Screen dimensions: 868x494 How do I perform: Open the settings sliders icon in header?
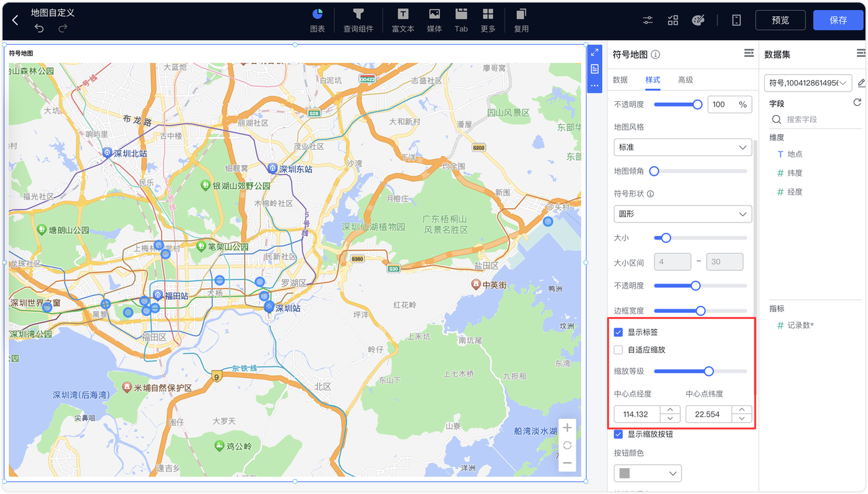click(648, 20)
